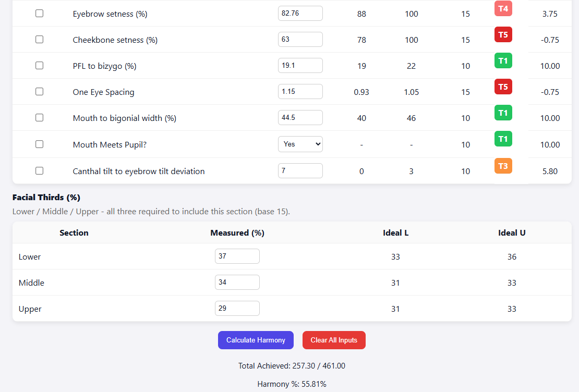Click the Middle facial third measured field

click(x=237, y=283)
